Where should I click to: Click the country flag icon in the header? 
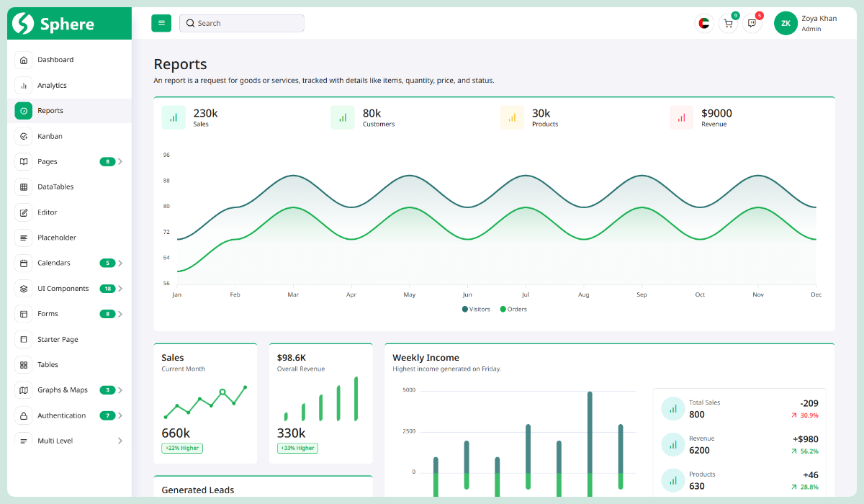(703, 23)
